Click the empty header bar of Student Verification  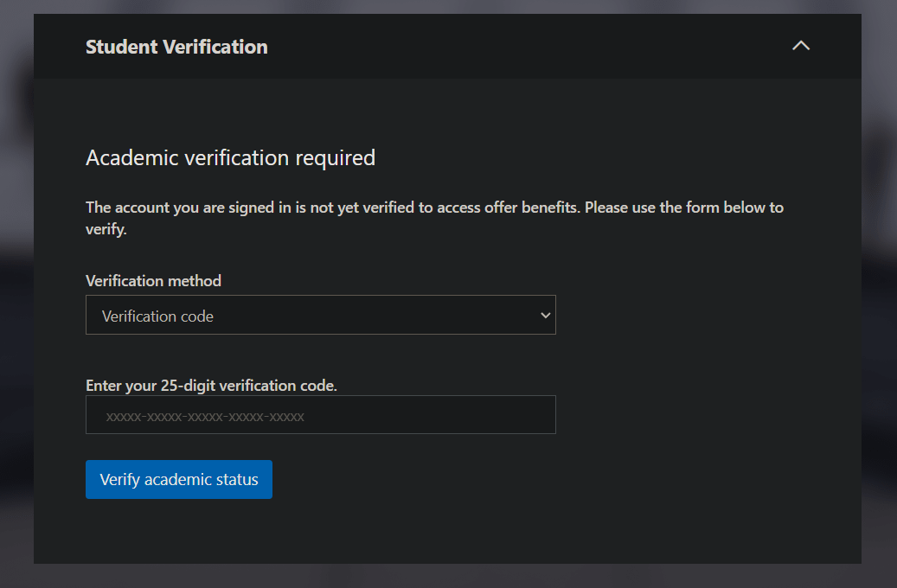click(519, 47)
